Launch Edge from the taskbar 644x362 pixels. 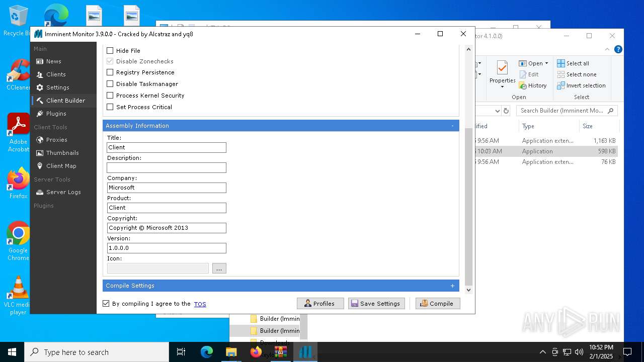tap(207, 352)
